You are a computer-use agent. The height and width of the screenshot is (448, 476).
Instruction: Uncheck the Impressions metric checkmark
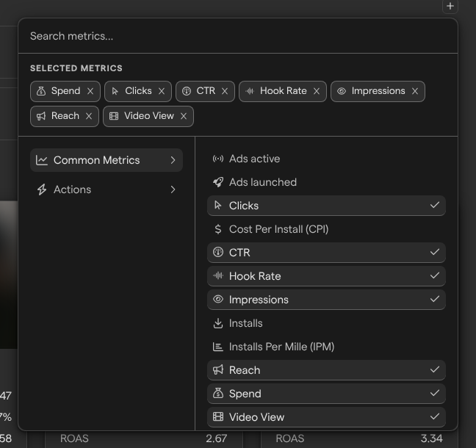[435, 299]
